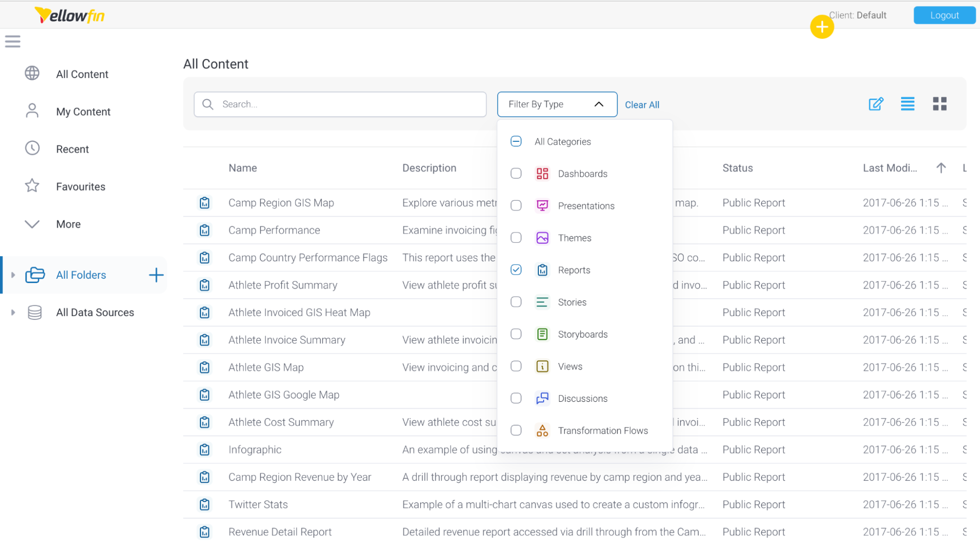Click the Favourites star icon
Screen dimensions: 980x551
tap(32, 186)
